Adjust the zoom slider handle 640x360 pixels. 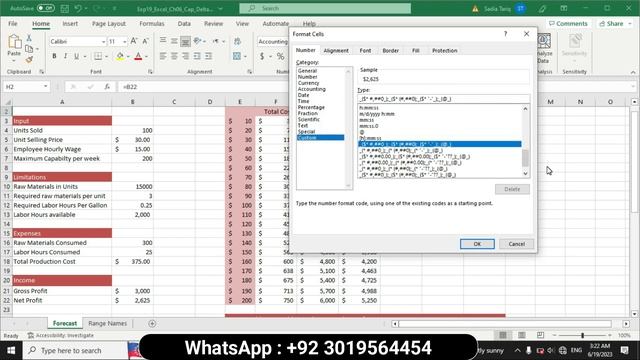582,335
